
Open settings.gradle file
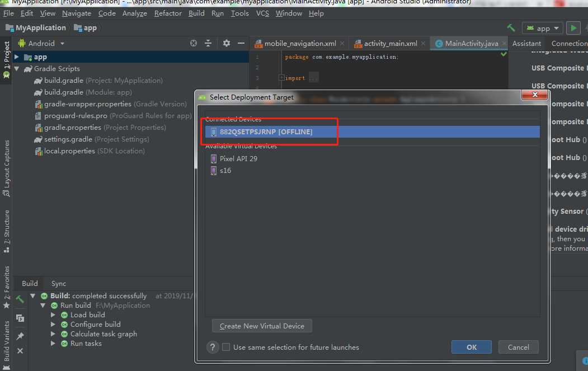pyautogui.click(x=92, y=139)
